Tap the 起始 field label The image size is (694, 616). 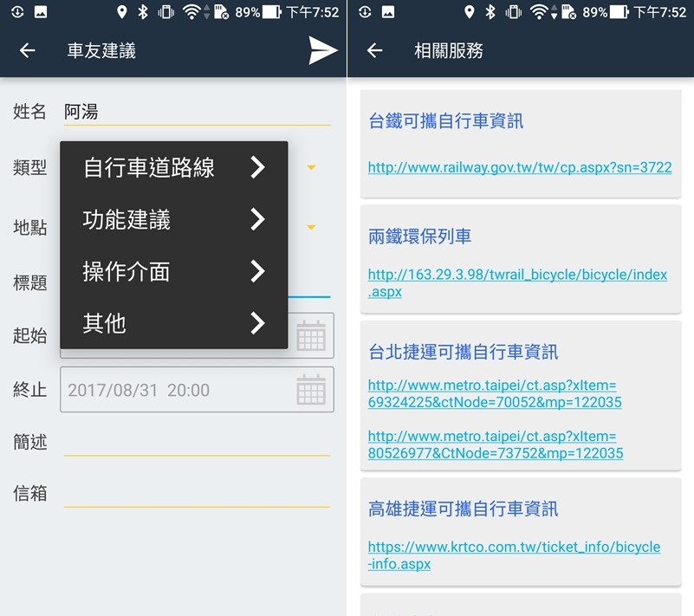point(29,335)
